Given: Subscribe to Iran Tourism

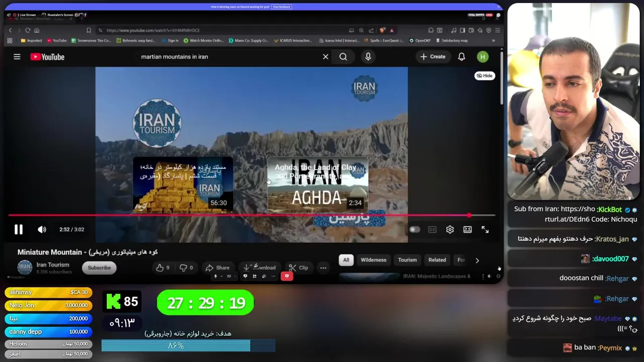Looking at the screenshot, I should coord(99,267).
